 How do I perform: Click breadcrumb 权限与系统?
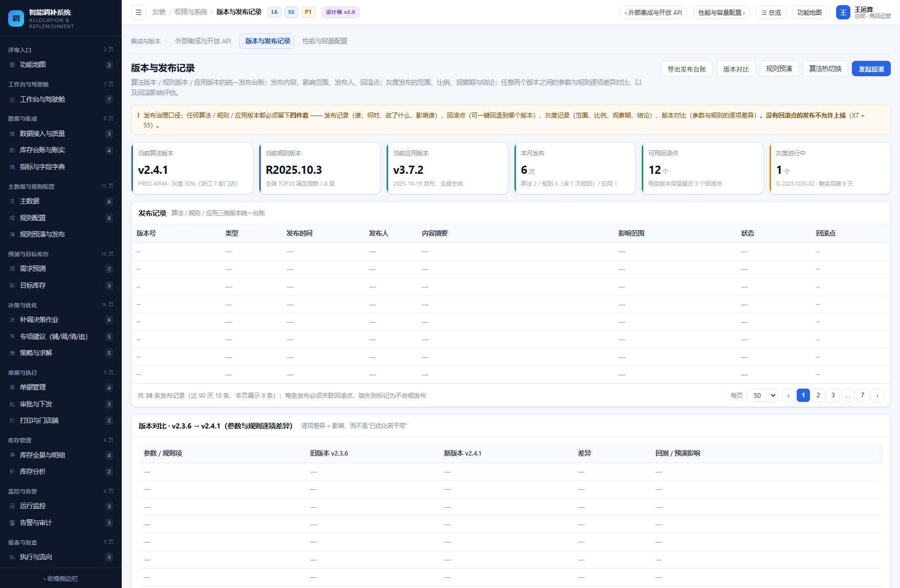[x=191, y=12]
